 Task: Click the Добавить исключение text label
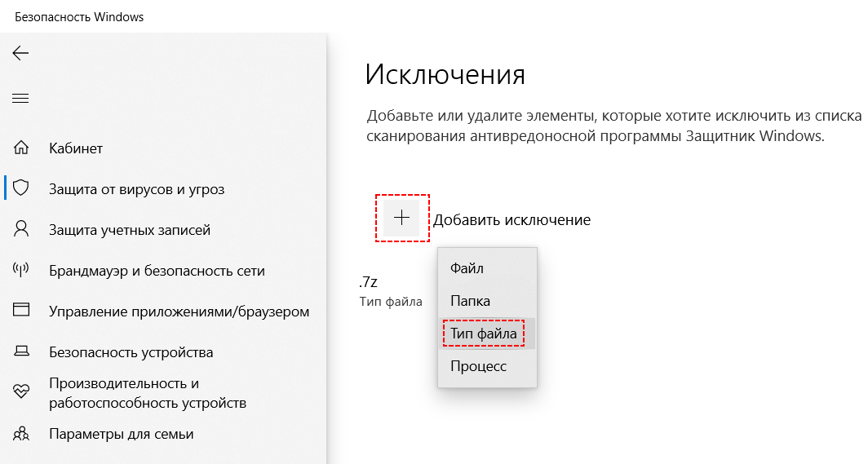(511, 220)
